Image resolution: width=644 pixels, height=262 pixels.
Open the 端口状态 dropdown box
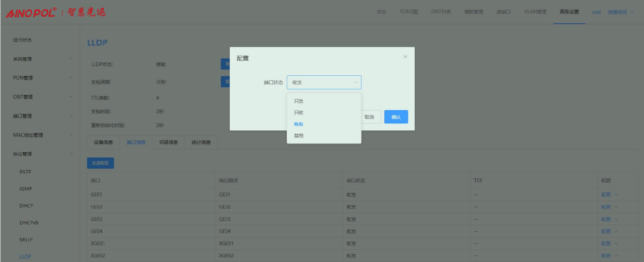click(324, 82)
